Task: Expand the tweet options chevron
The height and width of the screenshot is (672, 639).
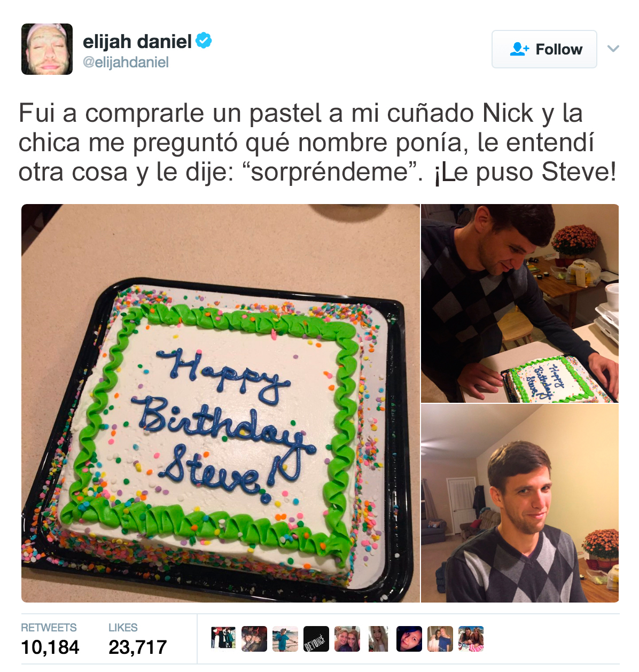Action: 613,49
